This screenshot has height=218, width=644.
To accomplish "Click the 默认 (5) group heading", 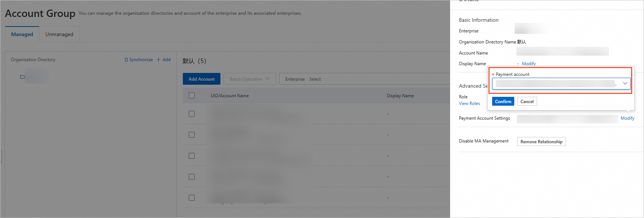I will click(x=195, y=61).
